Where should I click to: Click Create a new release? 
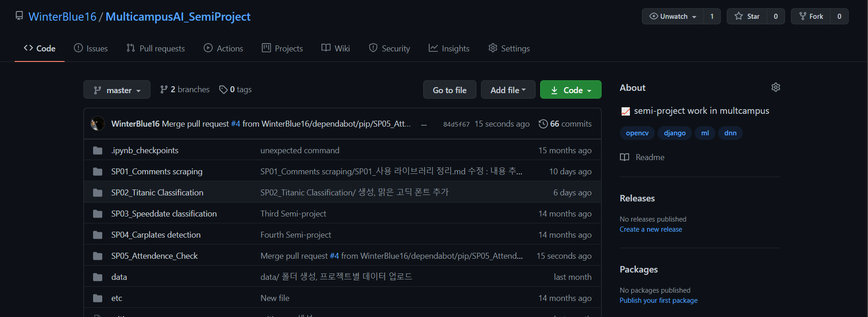click(x=651, y=229)
